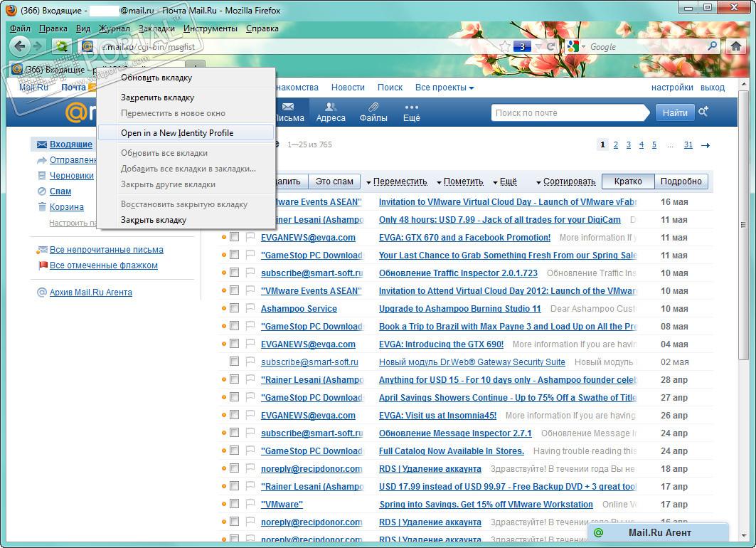The image size is (756, 548).
Task: Click the Mail.Ru Agent archive at-sign icon
Action: (x=42, y=293)
